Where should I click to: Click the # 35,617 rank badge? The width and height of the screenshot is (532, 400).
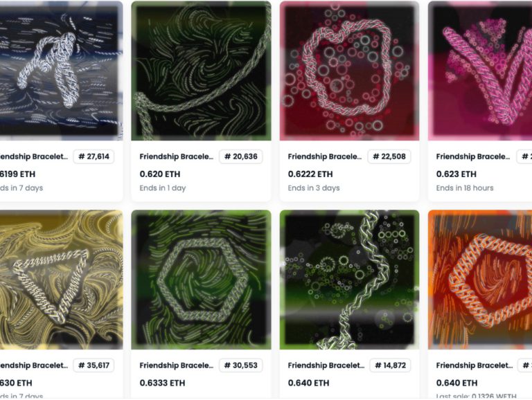click(x=94, y=365)
